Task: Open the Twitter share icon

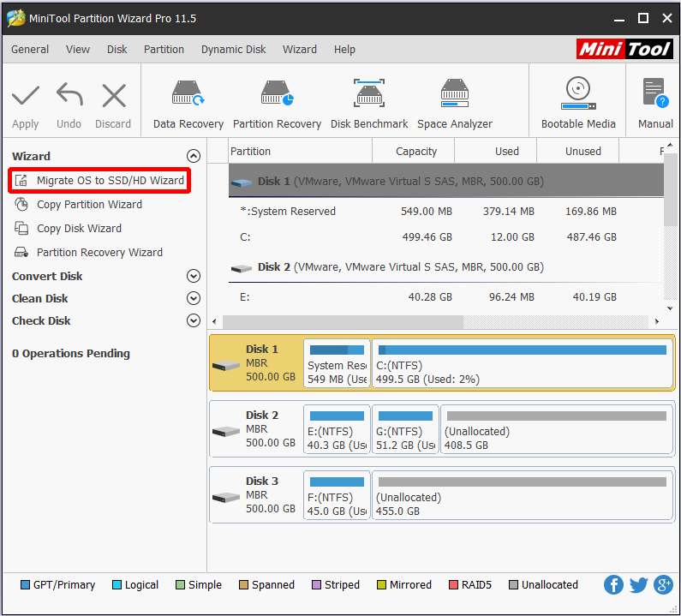Action: click(x=638, y=584)
